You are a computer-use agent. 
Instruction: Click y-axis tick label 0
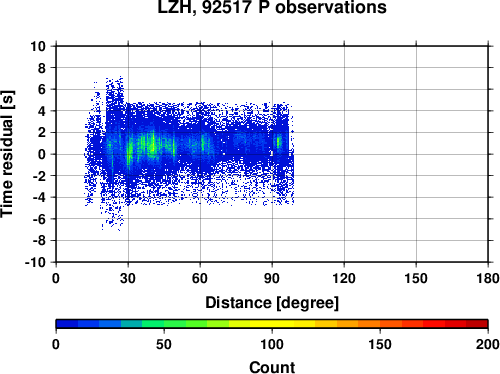pyautogui.click(x=42, y=154)
